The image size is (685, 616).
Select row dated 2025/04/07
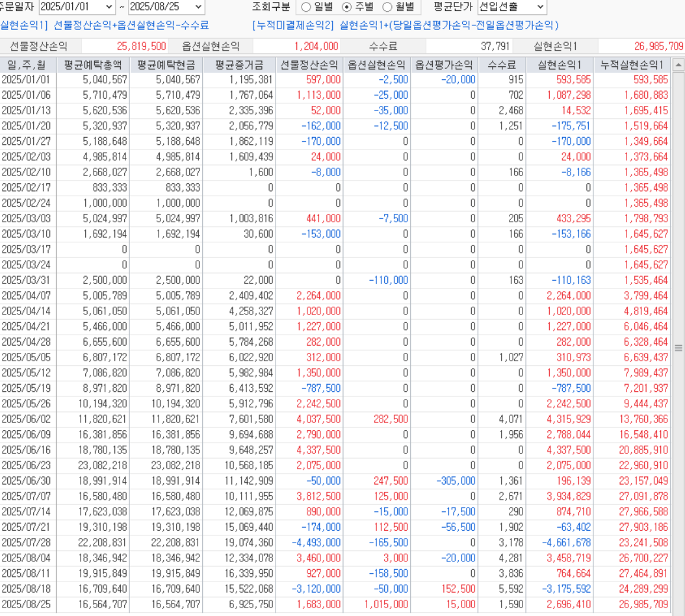coord(335,296)
